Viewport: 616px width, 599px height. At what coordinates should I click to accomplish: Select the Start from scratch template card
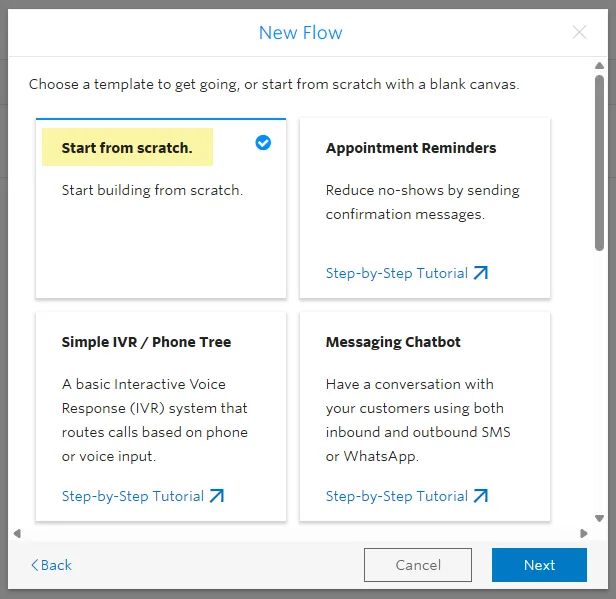pos(161,208)
